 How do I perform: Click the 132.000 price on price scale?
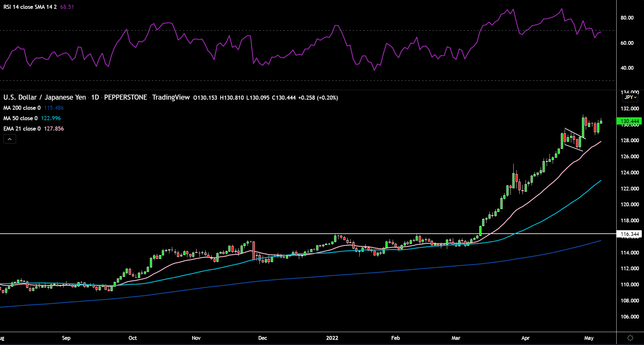(x=630, y=108)
